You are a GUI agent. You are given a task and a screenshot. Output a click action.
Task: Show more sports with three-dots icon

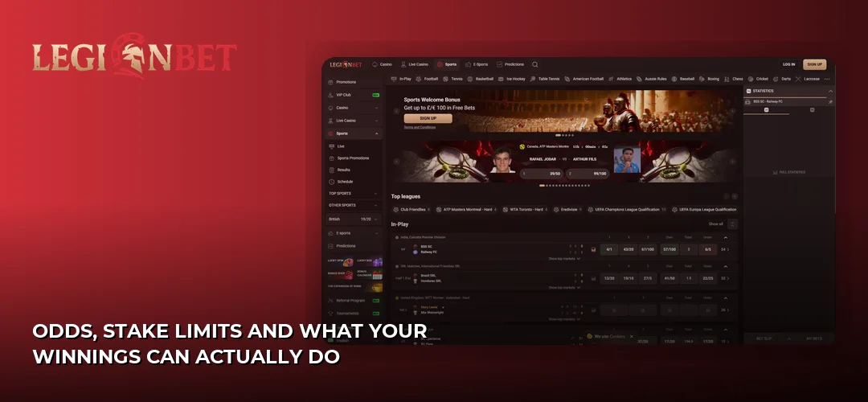pyautogui.click(x=827, y=79)
